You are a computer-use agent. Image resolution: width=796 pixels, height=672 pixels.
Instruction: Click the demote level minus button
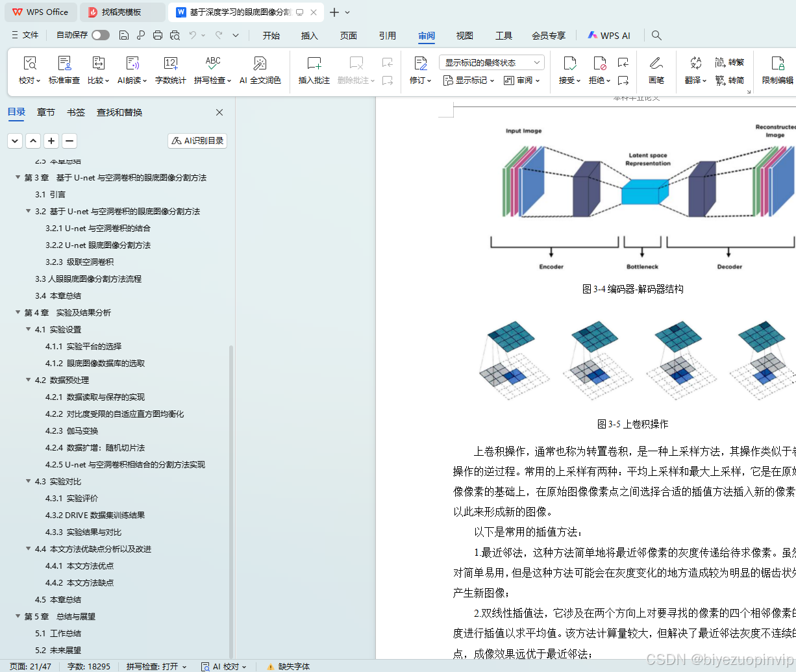click(69, 140)
